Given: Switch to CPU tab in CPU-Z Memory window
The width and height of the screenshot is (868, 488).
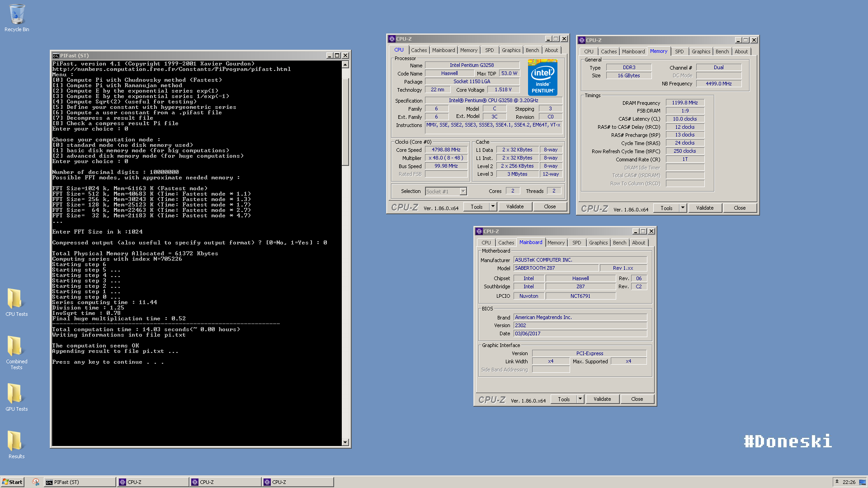Looking at the screenshot, I should click(589, 52).
